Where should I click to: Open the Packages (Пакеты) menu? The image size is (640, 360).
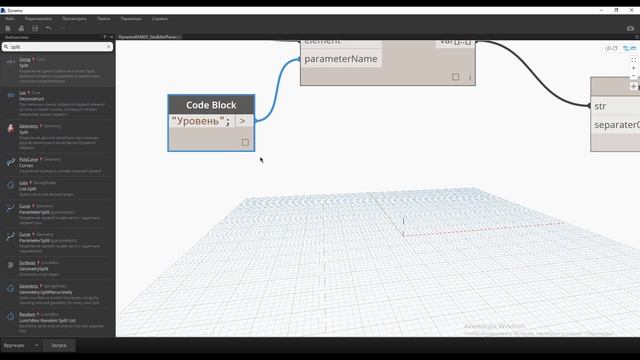(x=104, y=19)
